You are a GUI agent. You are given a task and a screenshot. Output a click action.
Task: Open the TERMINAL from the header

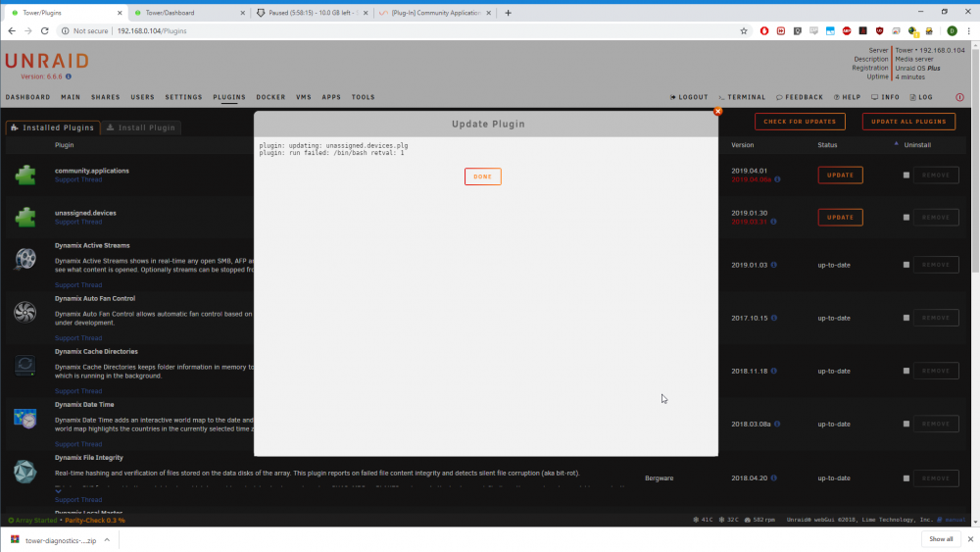(x=742, y=97)
